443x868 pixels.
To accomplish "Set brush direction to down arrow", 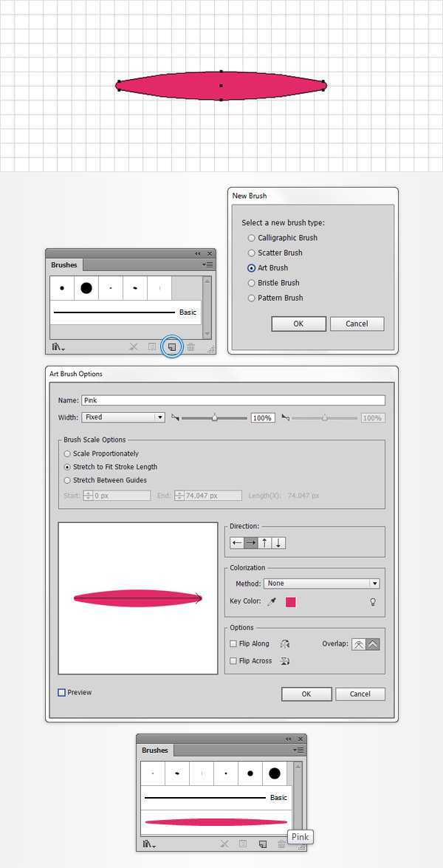I will pyautogui.click(x=279, y=543).
